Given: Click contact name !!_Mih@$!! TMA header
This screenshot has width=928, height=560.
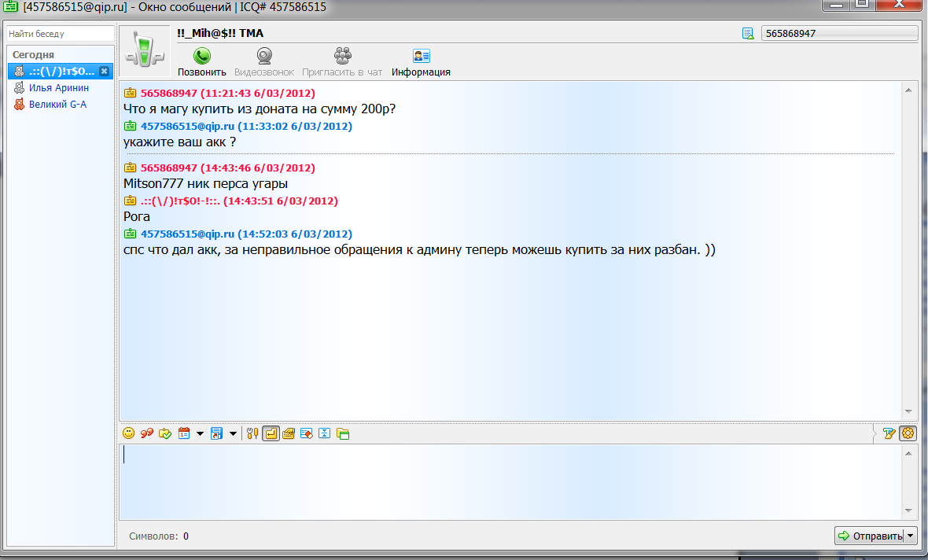Looking at the screenshot, I should pos(220,33).
